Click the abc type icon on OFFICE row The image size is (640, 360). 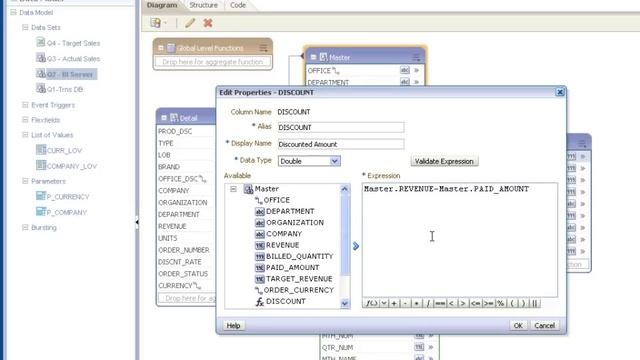[x=404, y=70]
